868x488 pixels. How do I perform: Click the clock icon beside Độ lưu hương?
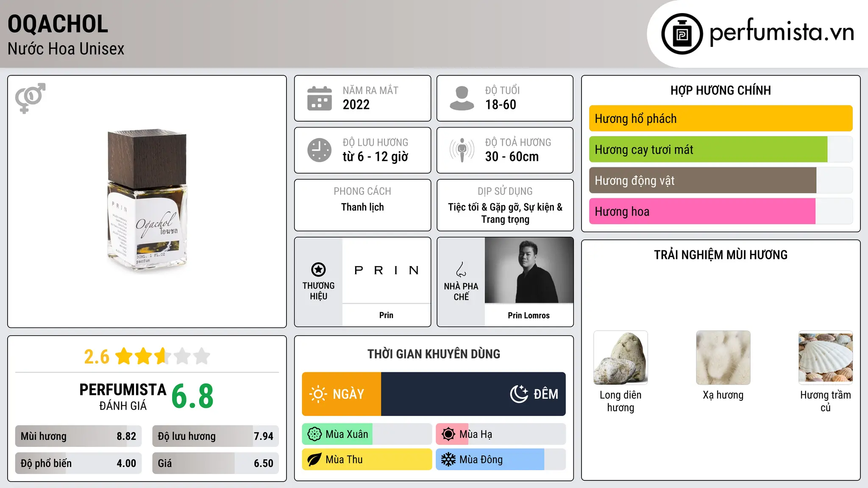(320, 150)
